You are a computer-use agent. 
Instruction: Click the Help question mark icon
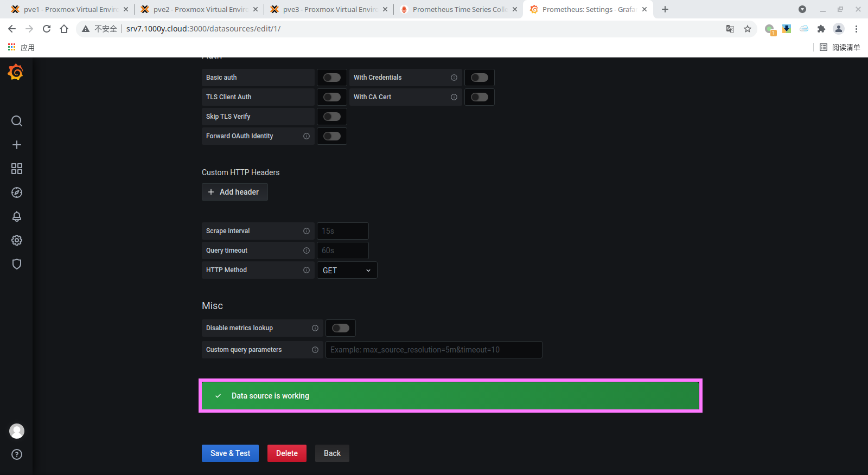(17, 454)
